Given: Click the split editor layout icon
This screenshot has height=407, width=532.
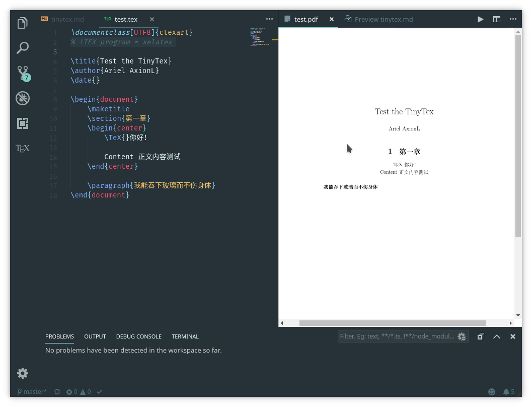Looking at the screenshot, I should pos(497,19).
